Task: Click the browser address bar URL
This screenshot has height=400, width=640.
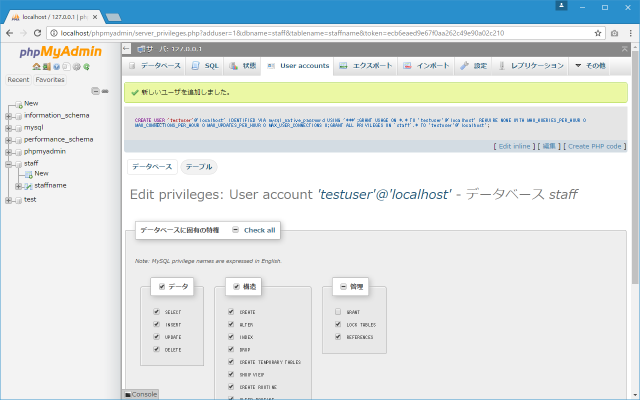Action: click(x=282, y=33)
